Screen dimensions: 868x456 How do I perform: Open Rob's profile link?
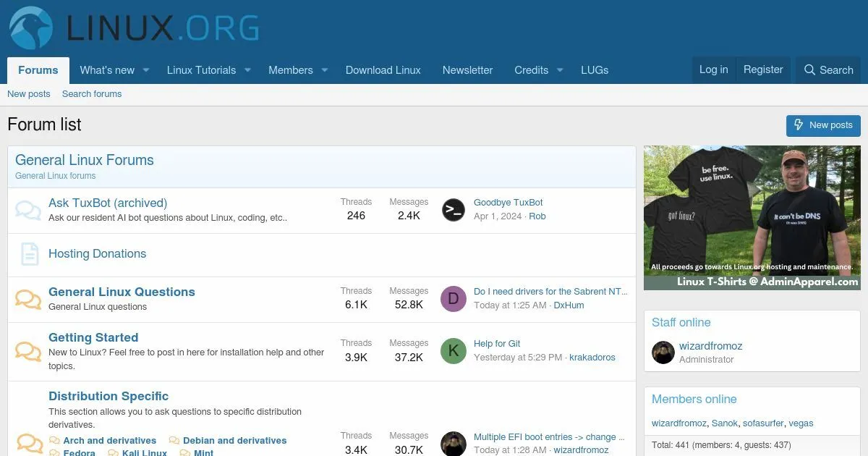coord(537,216)
